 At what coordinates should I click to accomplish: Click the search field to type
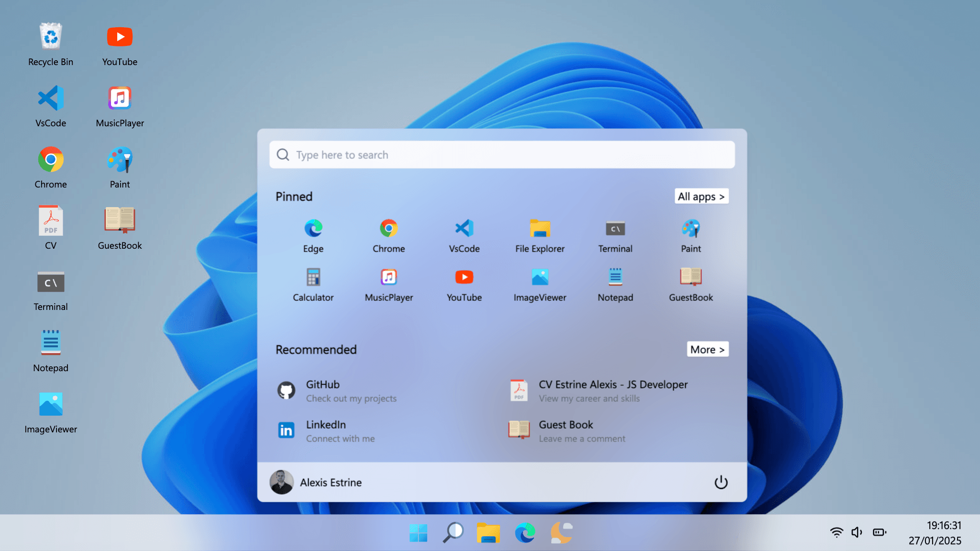(x=501, y=154)
